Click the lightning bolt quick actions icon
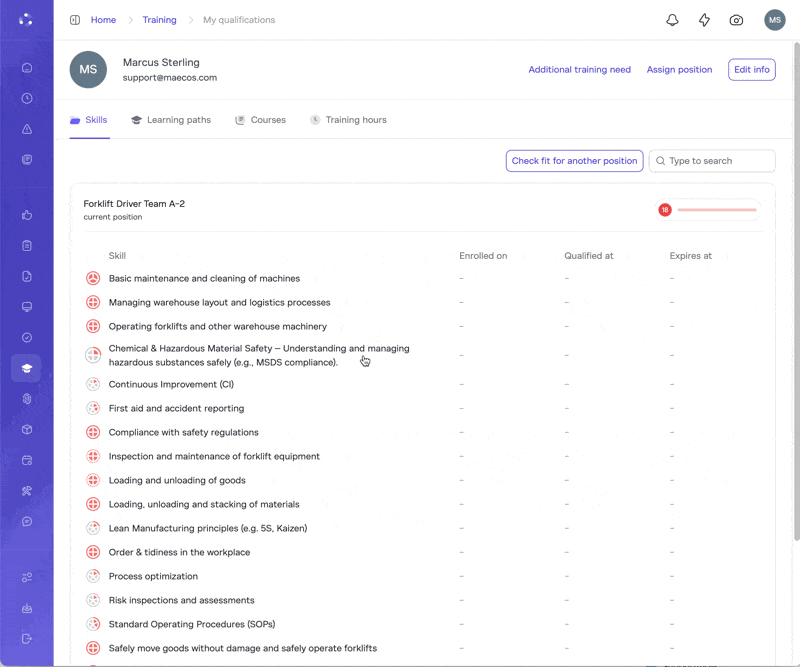The height and width of the screenshot is (667, 800). pos(704,20)
